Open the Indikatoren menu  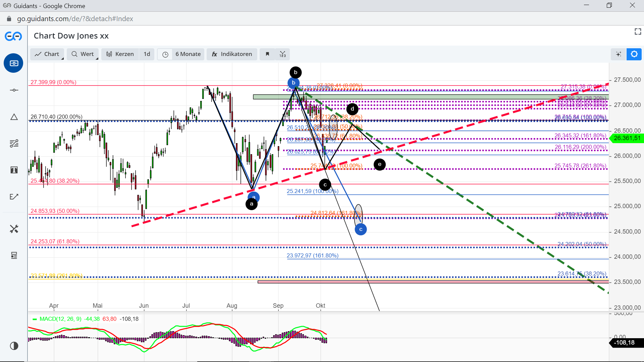click(232, 54)
